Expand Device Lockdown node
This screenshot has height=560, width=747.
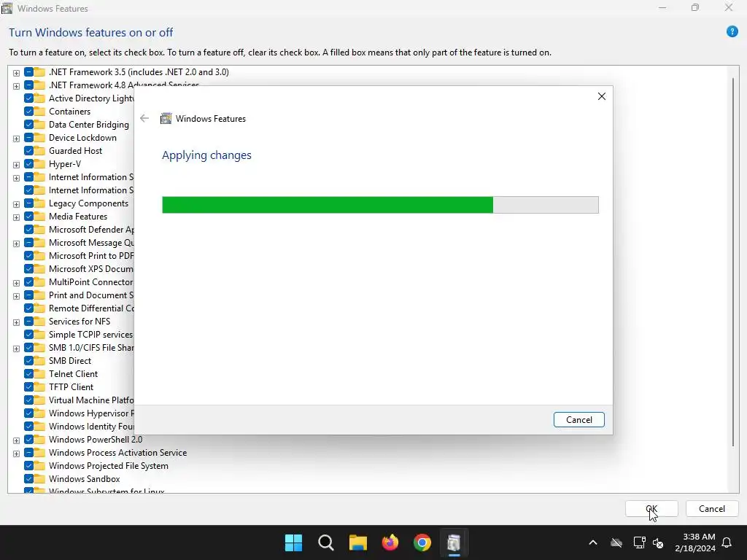(x=16, y=139)
